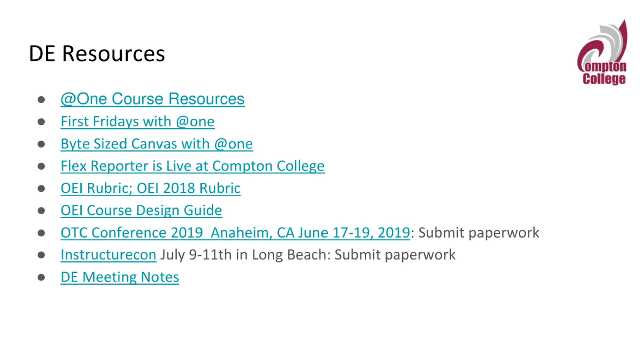Click bullet beside OEI Course Design Guide
644x362 pixels.
(41, 211)
